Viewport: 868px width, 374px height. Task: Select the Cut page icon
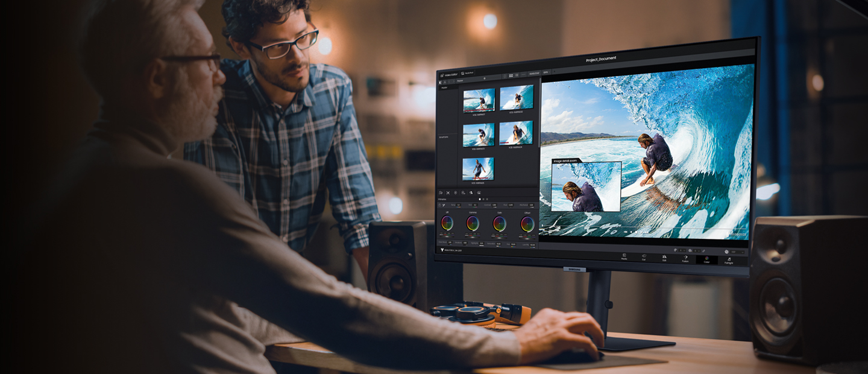(x=644, y=257)
